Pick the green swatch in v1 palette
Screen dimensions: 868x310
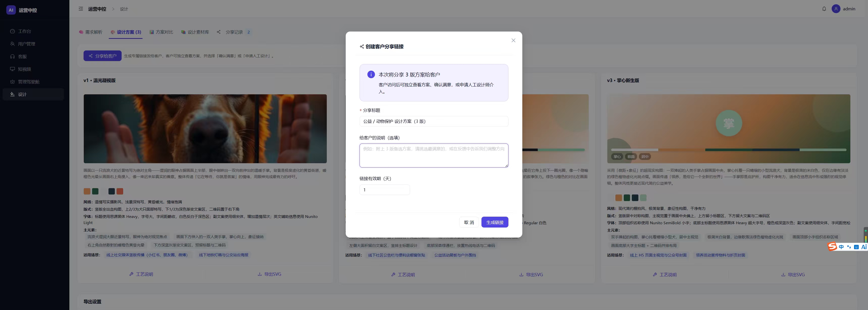[95, 191]
